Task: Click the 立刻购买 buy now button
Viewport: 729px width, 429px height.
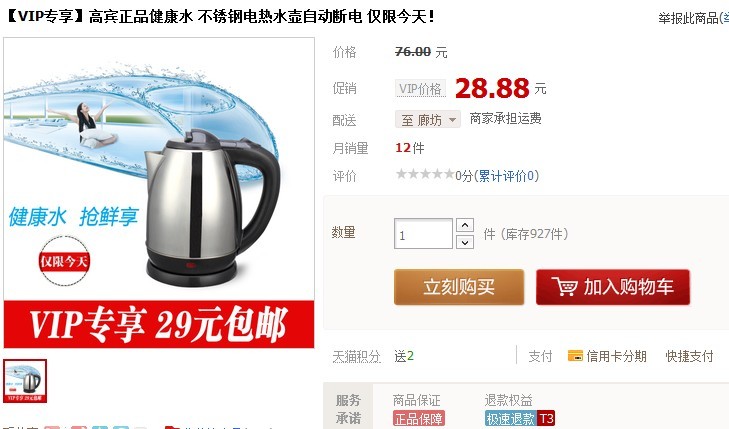Action: pos(459,287)
